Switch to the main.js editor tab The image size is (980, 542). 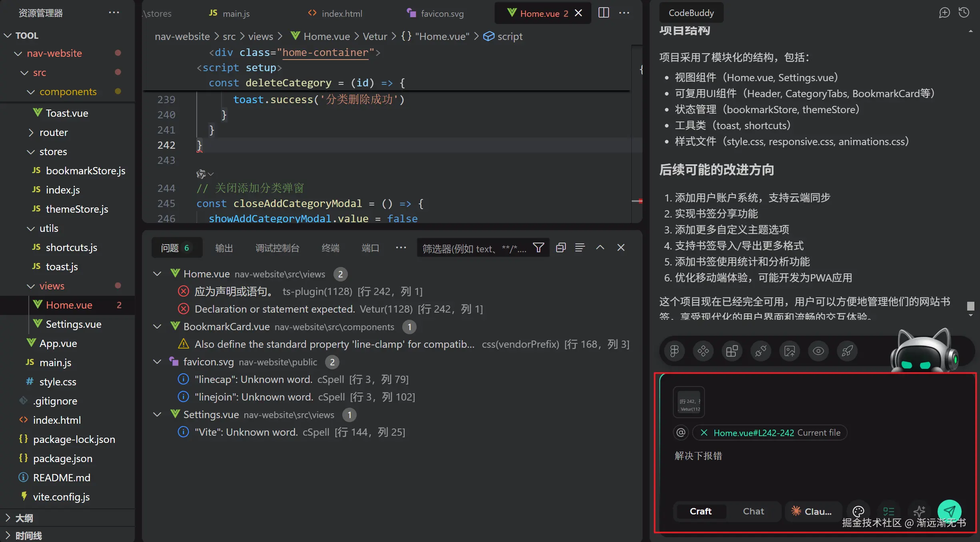230,14
